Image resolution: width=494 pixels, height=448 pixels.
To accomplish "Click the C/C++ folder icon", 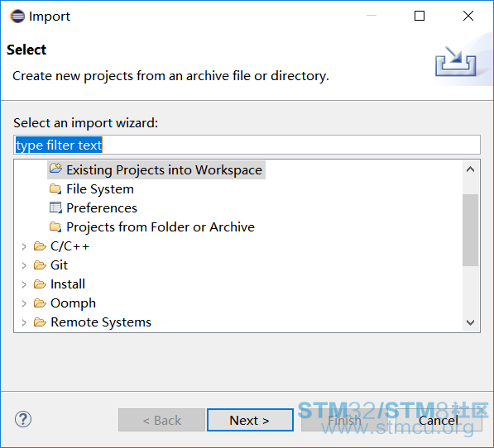I will (40, 246).
